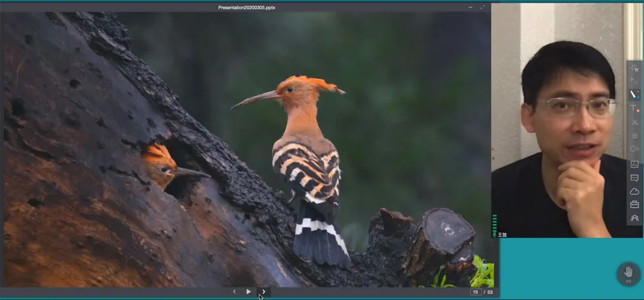Show the participants list icon
This screenshot has height=300, width=644.
tap(634, 218)
